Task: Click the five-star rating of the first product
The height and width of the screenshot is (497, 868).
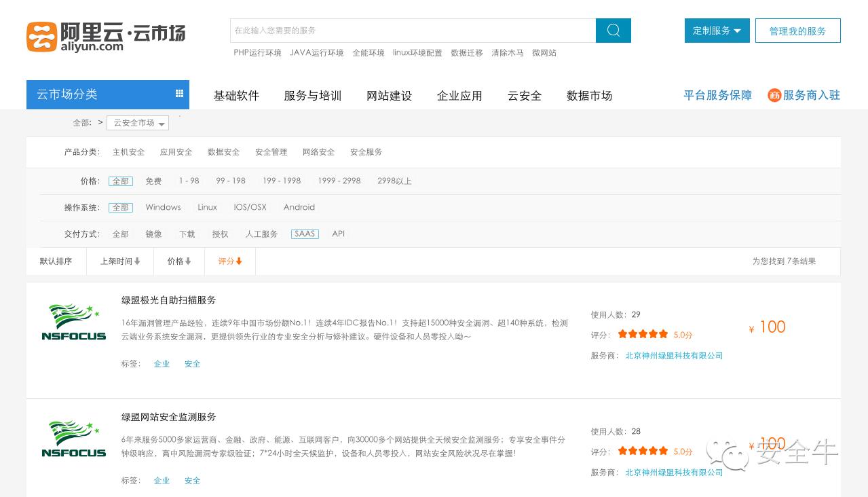Action: point(642,334)
